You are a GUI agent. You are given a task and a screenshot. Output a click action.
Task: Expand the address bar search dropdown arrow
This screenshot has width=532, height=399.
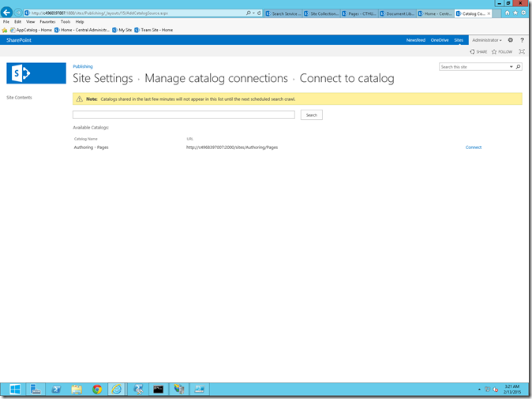(253, 13)
